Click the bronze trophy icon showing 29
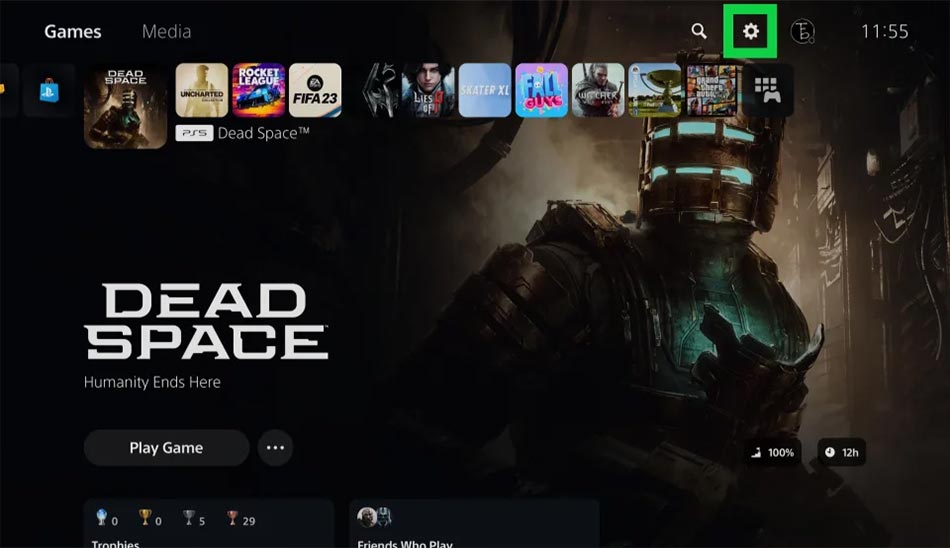Viewport: 950px width, 548px height. [232, 518]
